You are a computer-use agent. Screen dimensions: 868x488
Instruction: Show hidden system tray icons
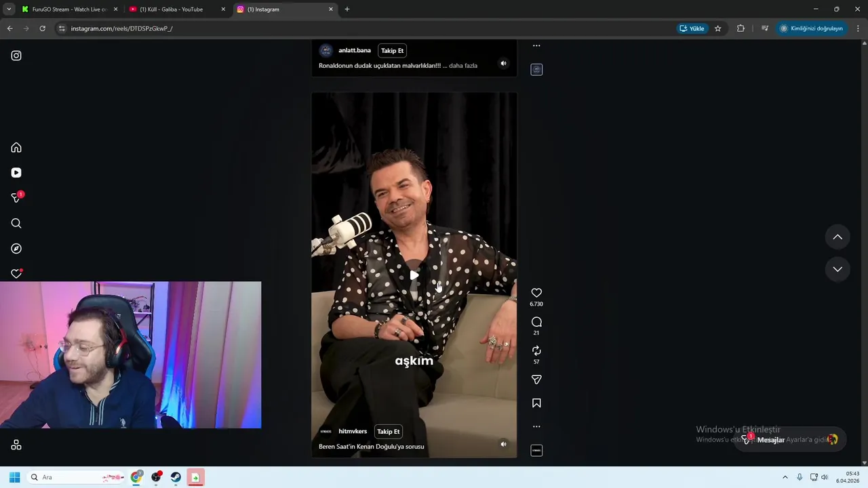point(785,477)
